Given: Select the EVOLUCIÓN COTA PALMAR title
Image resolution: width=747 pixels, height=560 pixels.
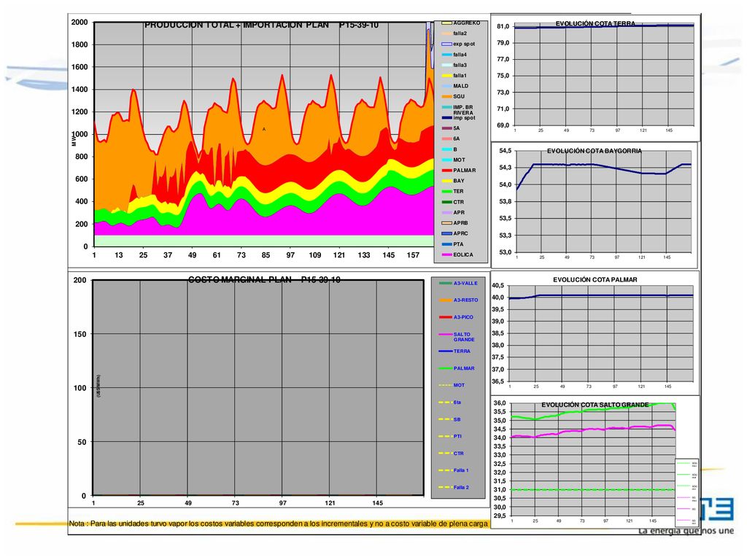Looking at the screenshot, I should (595, 280).
